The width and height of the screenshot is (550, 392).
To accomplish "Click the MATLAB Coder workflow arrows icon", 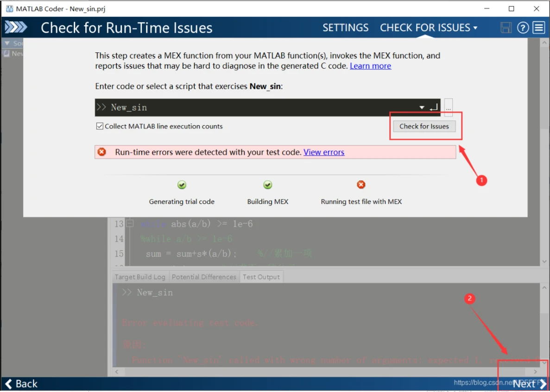I will coord(15,27).
